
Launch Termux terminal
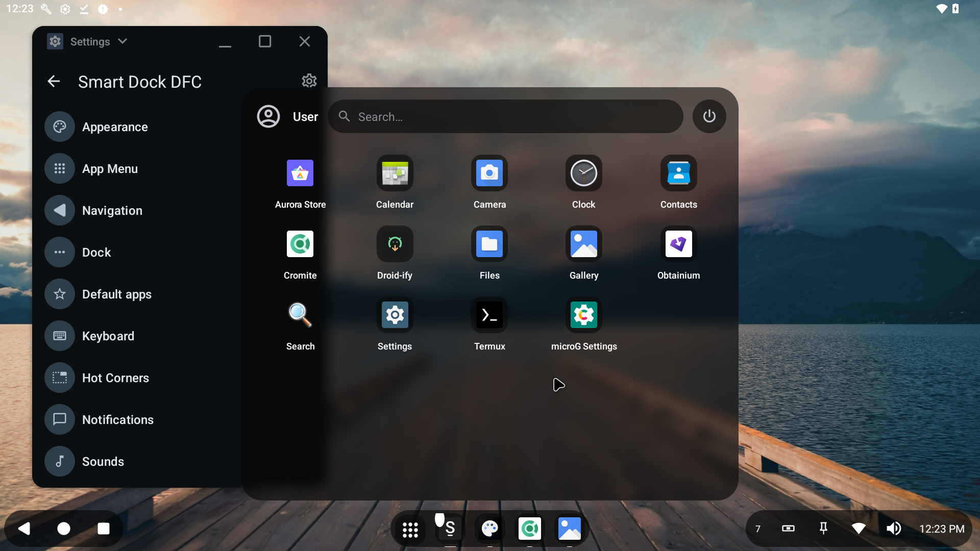pyautogui.click(x=489, y=315)
